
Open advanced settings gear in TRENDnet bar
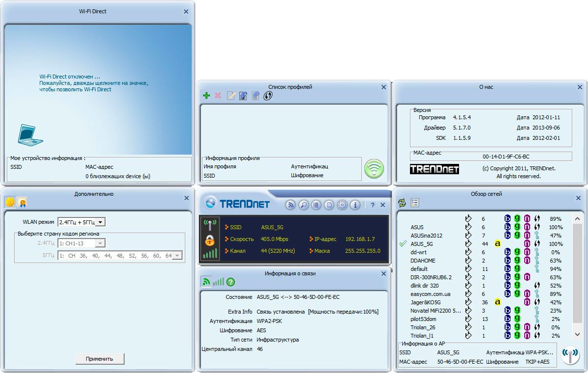tap(342, 205)
